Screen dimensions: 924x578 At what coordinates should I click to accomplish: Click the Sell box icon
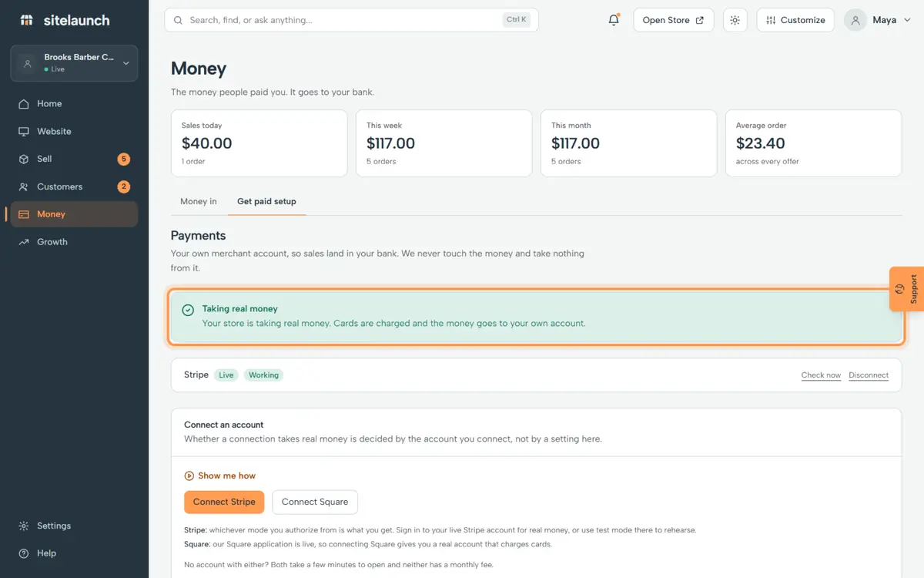24,159
